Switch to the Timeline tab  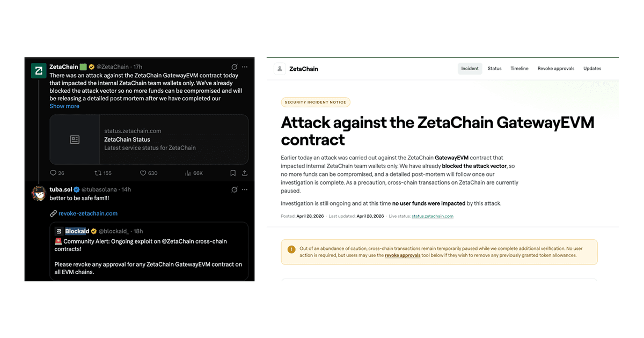pyautogui.click(x=519, y=69)
